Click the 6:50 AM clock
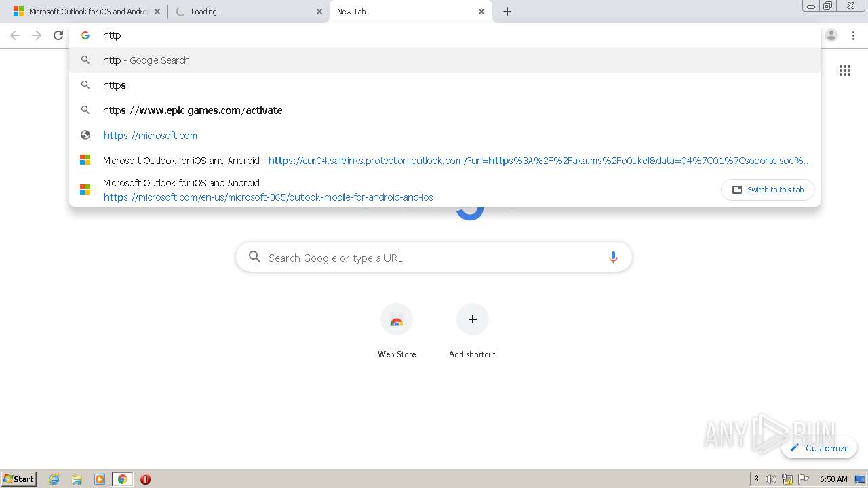Viewport: 868px width, 488px height. [x=833, y=479]
